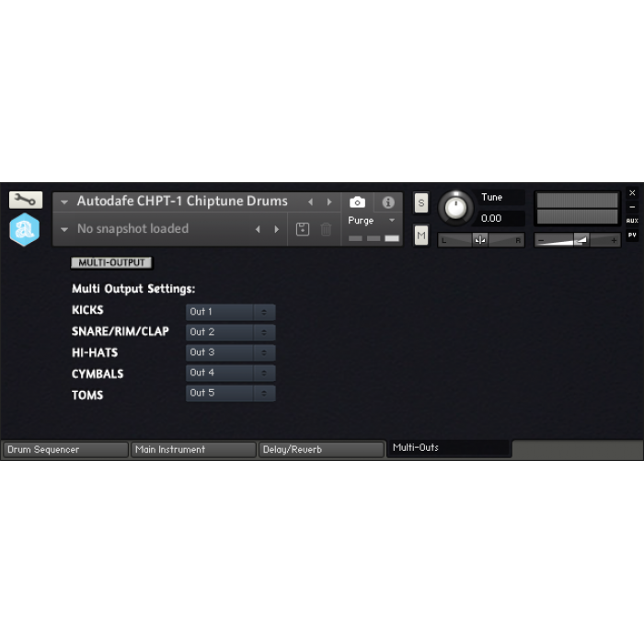This screenshot has width=644, height=644.
Task: Save the snapshot with floppy disk icon
Action: click(303, 229)
